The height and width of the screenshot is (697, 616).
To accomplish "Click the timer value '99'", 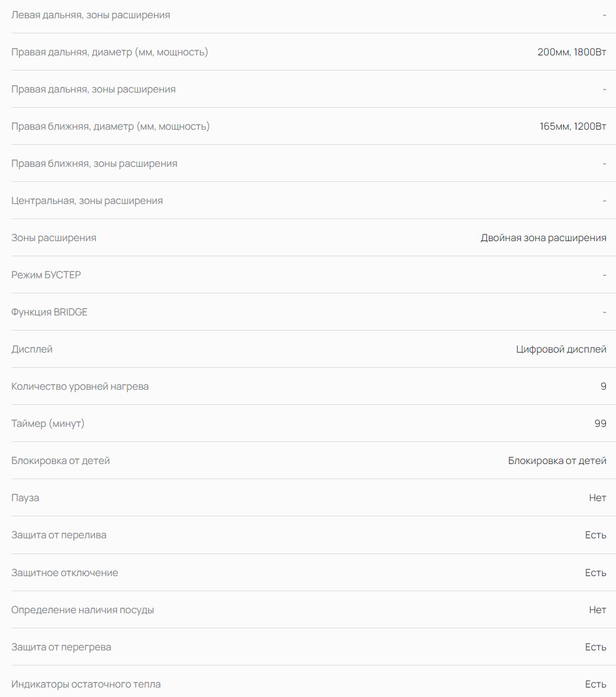I will tap(600, 423).
